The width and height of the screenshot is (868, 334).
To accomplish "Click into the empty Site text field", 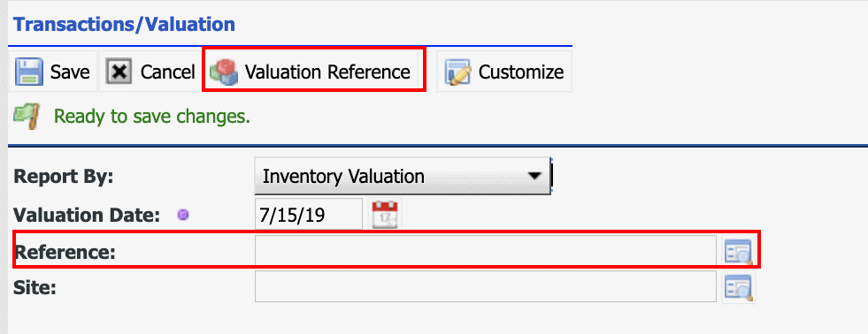I will click(x=486, y=287).
